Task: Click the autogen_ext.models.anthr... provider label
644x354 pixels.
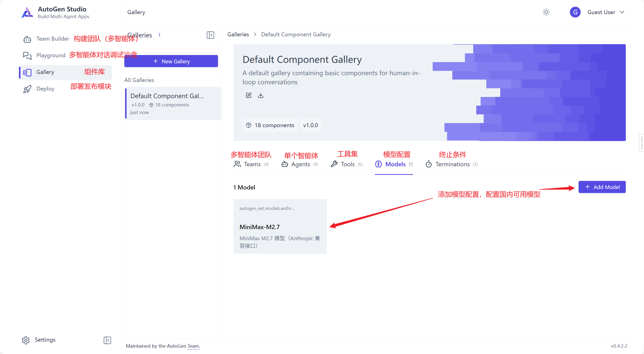Action: (x=267, y=208)
